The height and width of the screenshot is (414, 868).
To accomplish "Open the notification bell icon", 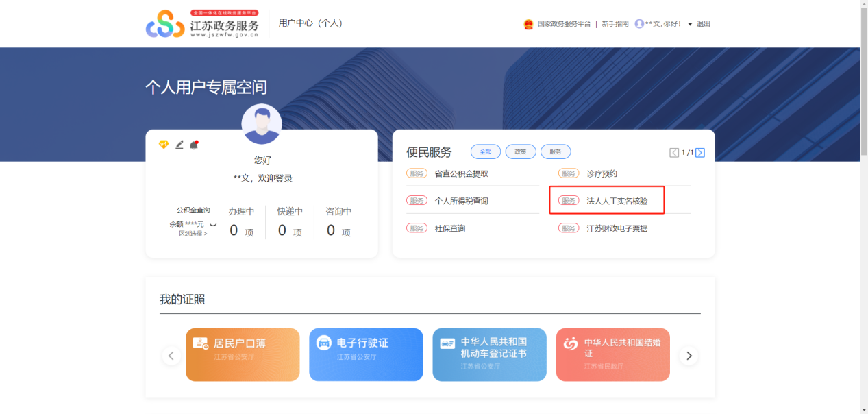I will click(194, 145).
